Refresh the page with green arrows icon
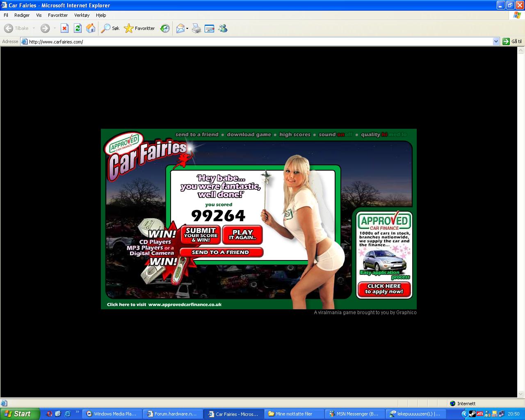 (78, 28)
